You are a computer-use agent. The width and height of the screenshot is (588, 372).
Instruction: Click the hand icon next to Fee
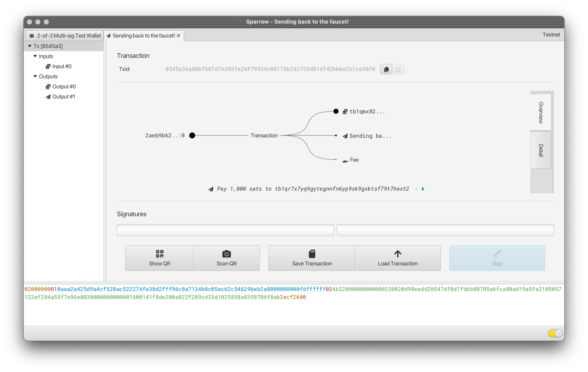[x=345, y=160]
